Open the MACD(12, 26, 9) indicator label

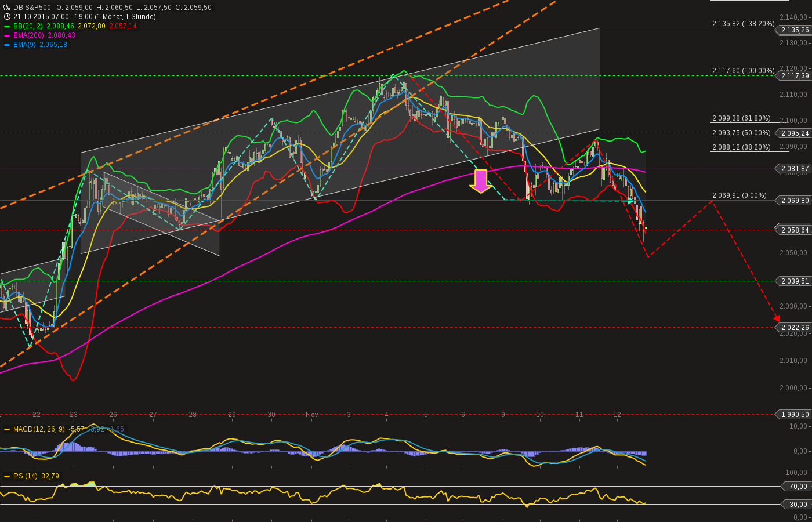[x=39, y=429]
